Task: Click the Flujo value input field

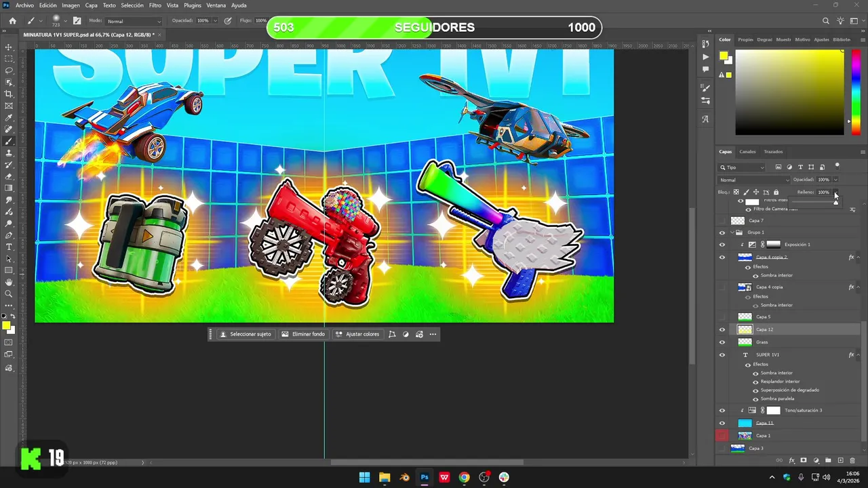Action: pyautogui.click(x=260, y=21)
